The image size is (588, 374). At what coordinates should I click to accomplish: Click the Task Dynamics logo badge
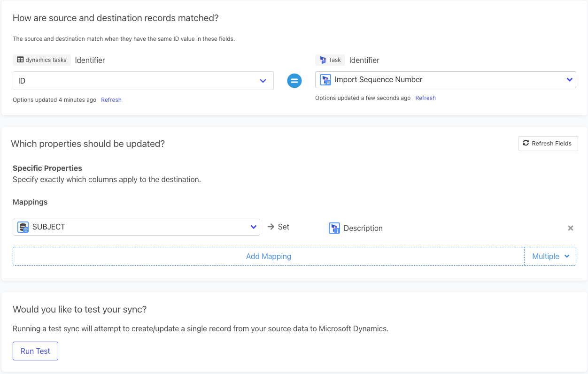(x=323, y=60)
